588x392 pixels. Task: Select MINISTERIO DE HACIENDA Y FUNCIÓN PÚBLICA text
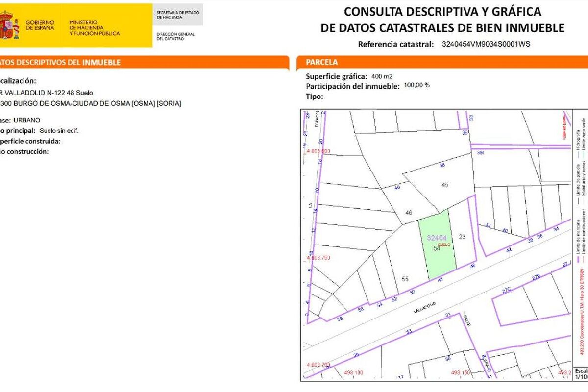point(94,28)
